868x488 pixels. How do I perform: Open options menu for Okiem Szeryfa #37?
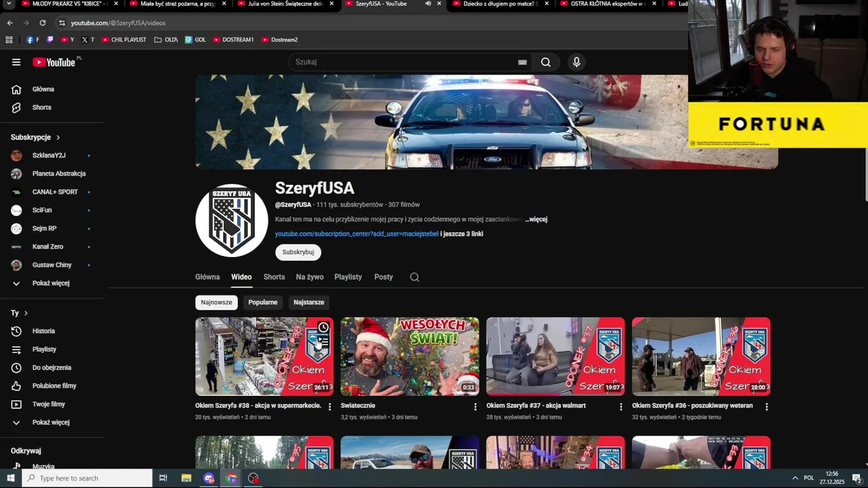point(620,407)
